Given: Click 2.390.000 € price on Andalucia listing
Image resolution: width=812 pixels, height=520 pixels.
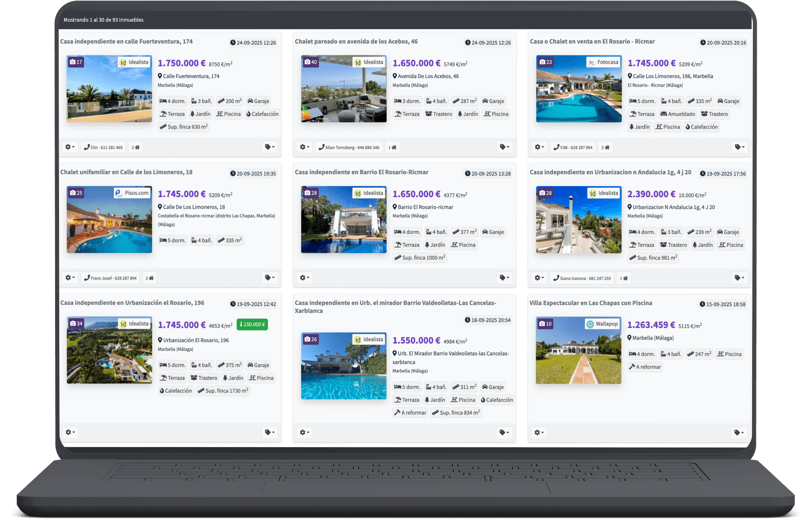Looking at the screenshot, I should [x=651, y=194].
